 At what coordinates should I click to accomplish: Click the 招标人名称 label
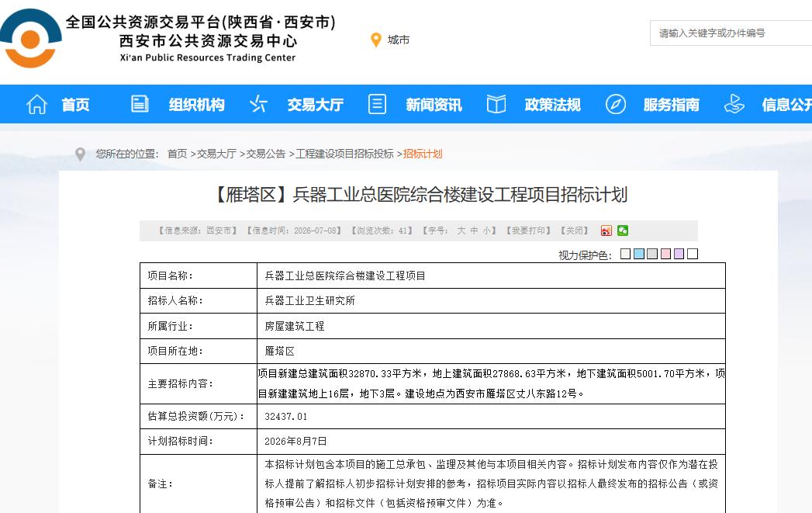tap(175, 300)
